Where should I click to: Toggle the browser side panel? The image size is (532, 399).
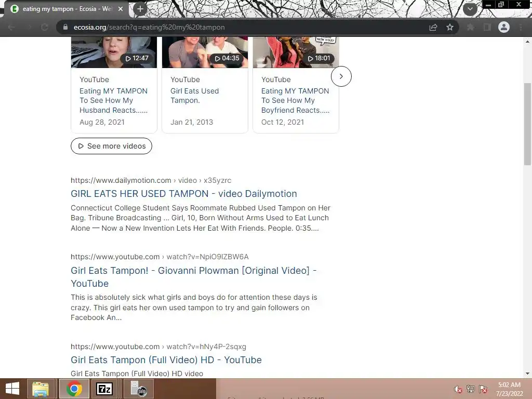click(487, 28)
